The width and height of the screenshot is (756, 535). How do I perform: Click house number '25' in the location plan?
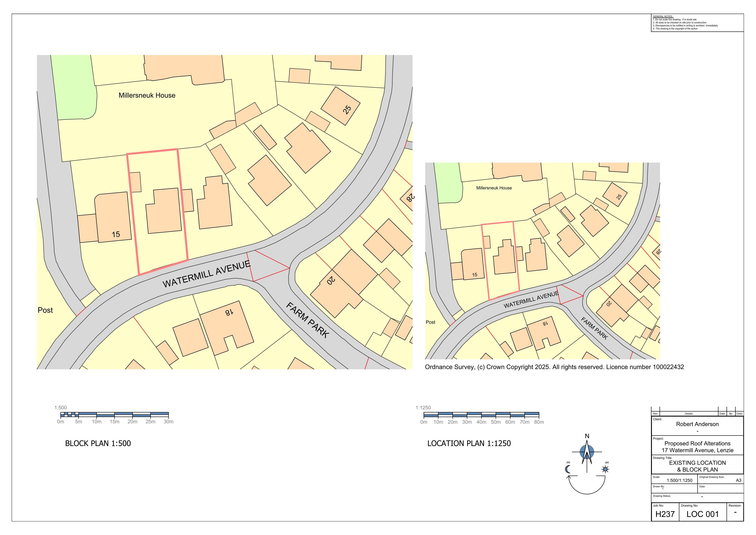(x=619, y=197)
